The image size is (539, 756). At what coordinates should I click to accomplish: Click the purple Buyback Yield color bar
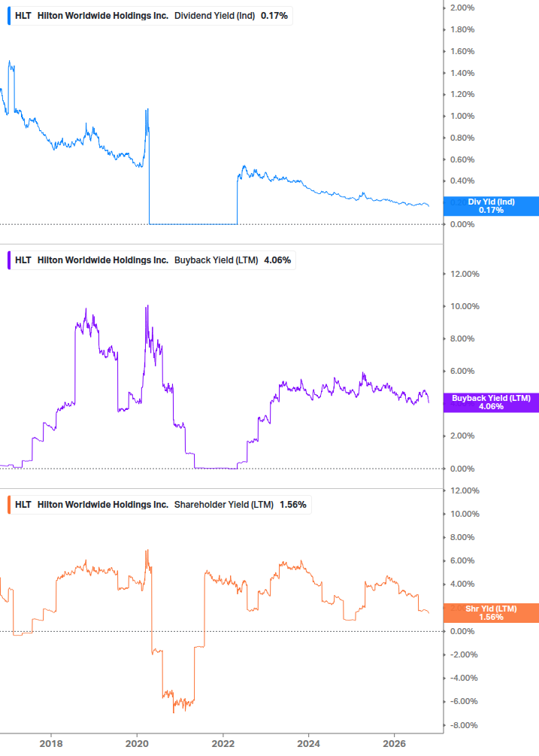point(9,260)
